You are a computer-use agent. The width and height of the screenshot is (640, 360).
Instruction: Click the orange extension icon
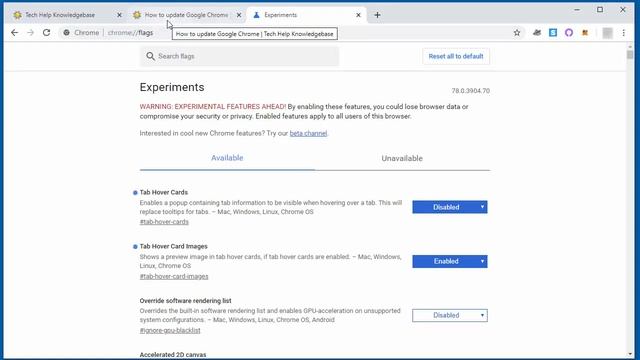tap(585, 33)
